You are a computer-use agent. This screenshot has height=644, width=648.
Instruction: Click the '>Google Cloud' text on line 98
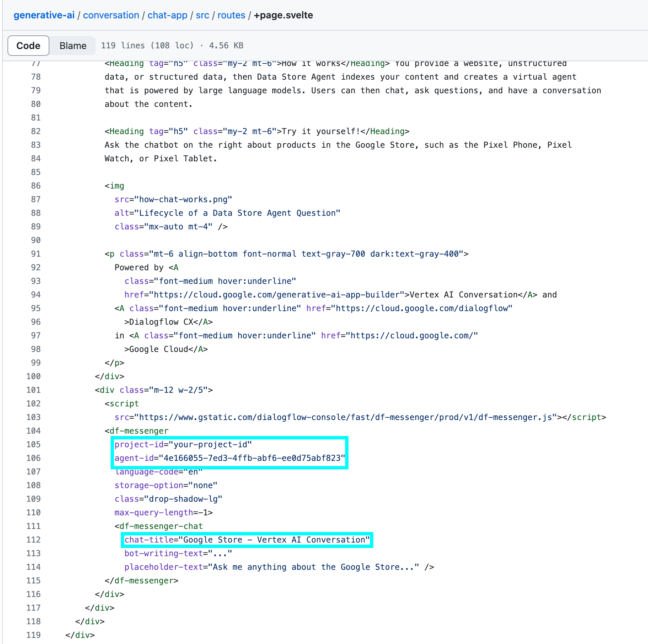click(156, 349)
